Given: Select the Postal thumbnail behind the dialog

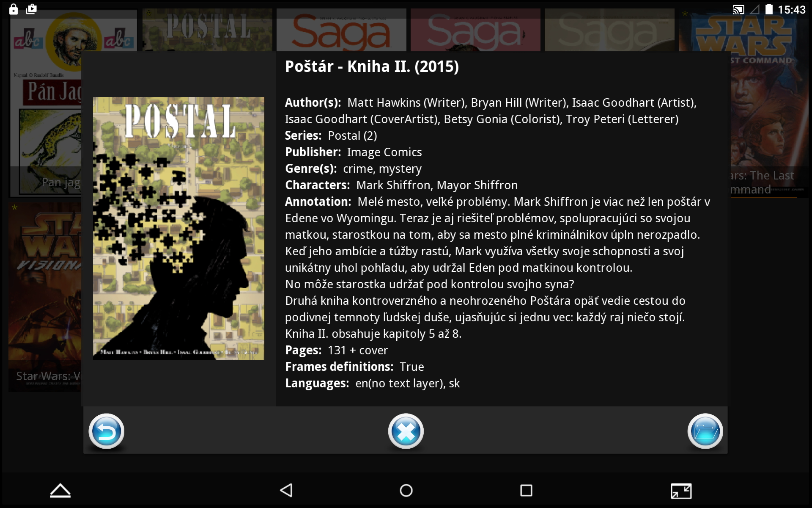Looking at the screenshot, I should coord(207,30).
